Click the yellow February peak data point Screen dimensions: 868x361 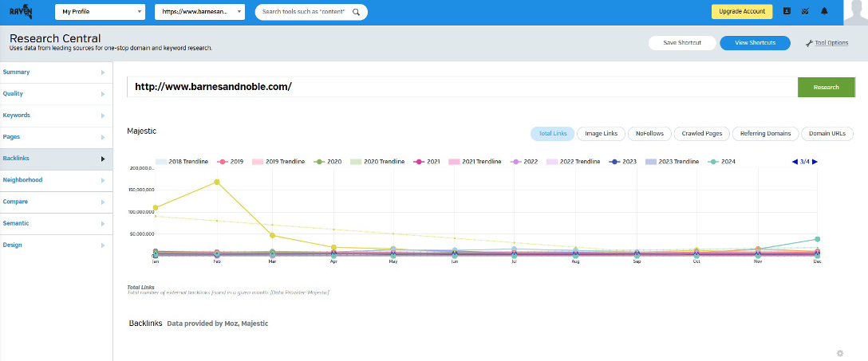[x=217, y=182]
